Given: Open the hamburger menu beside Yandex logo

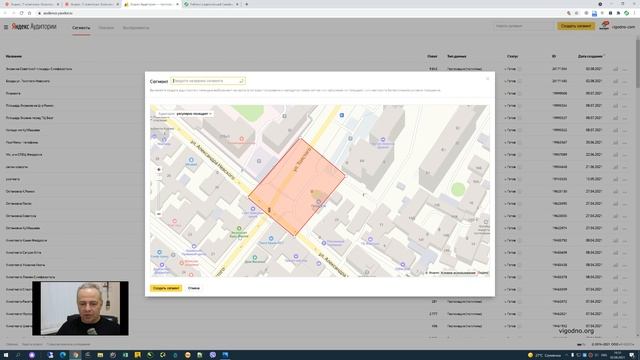Looking at the screenshot, I should [6, 27].
